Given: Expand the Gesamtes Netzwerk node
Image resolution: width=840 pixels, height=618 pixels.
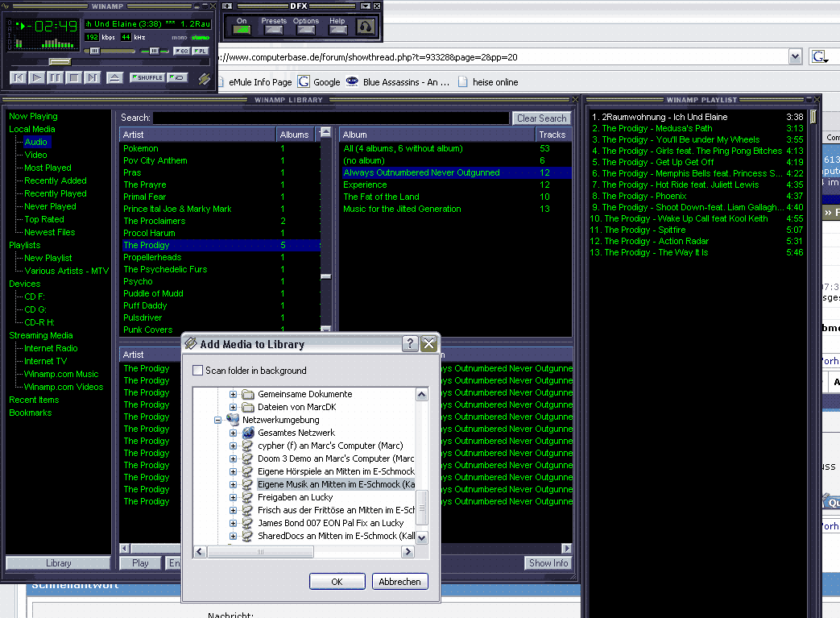Looking at the screenshot, I should click(233, 433).
